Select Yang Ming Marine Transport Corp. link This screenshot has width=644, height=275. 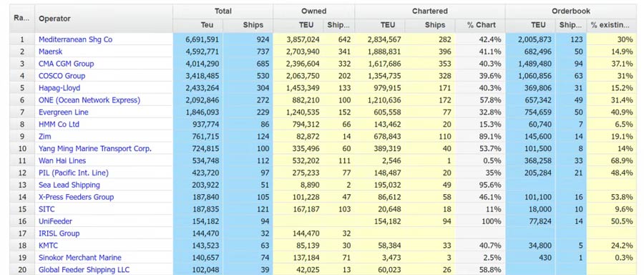95,148
